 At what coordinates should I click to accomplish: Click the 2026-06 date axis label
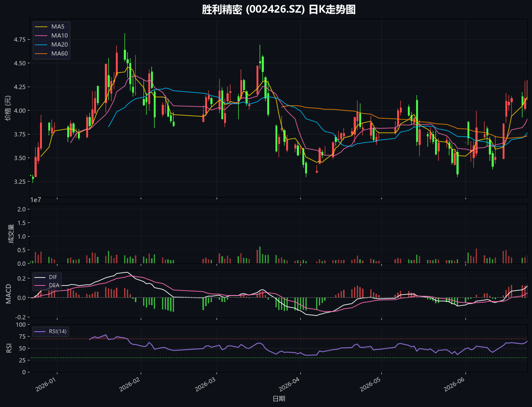point(454,384)
